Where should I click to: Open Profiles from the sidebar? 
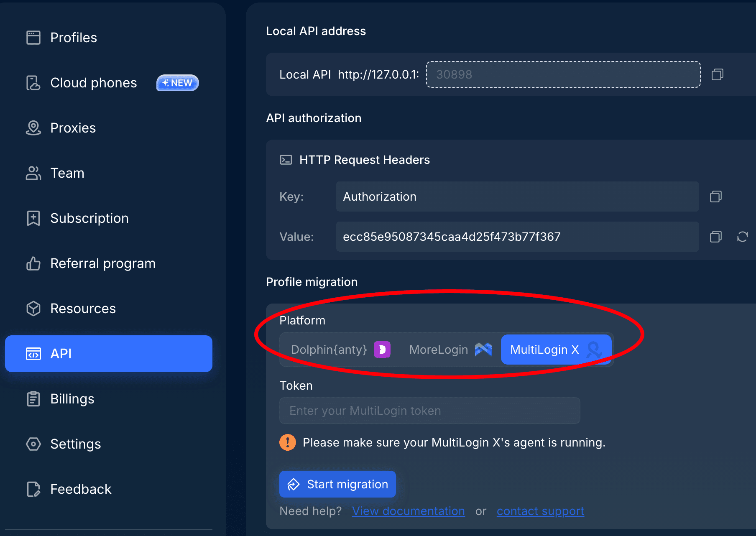73,38
